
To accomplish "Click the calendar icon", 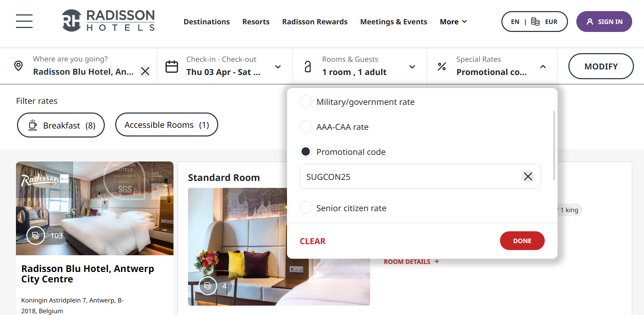I will [x=172, y=66].
